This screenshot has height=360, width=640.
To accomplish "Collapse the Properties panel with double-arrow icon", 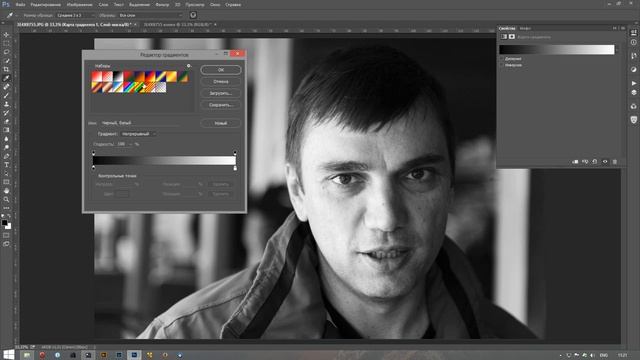I will [615, 28].
